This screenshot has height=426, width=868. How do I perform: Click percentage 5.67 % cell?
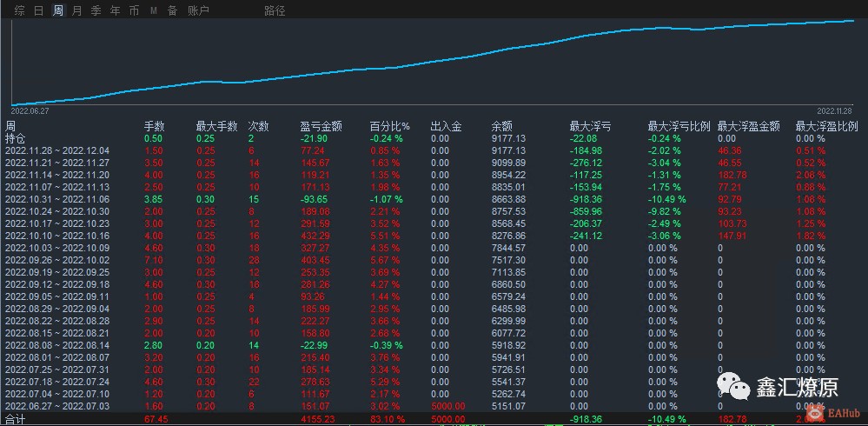385,260
